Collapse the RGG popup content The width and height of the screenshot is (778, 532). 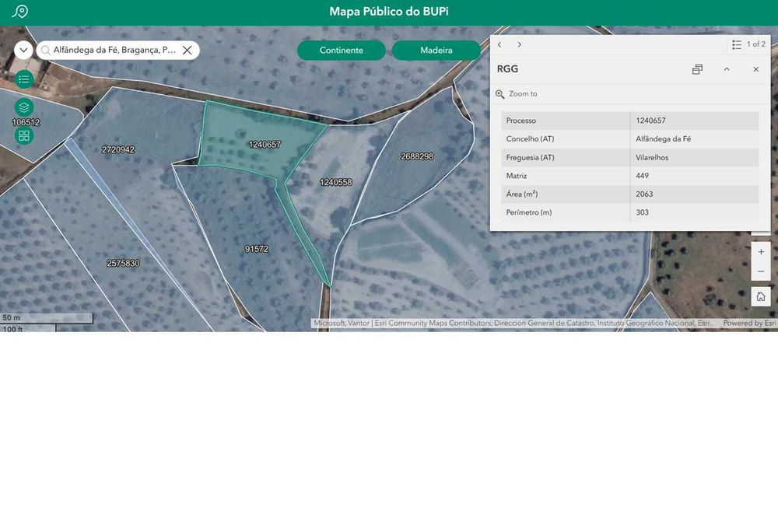pyautogui.click(x=727, y=69)
